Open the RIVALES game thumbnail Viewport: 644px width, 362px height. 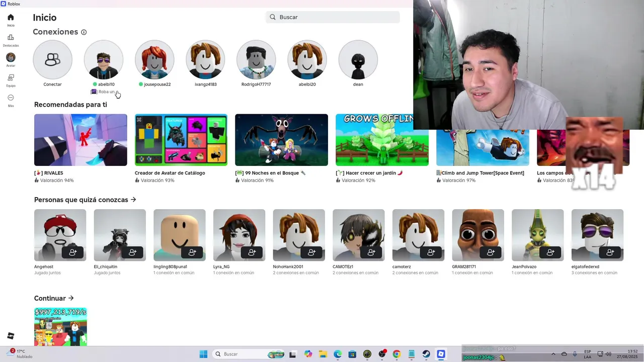click(x=80, y=140)
